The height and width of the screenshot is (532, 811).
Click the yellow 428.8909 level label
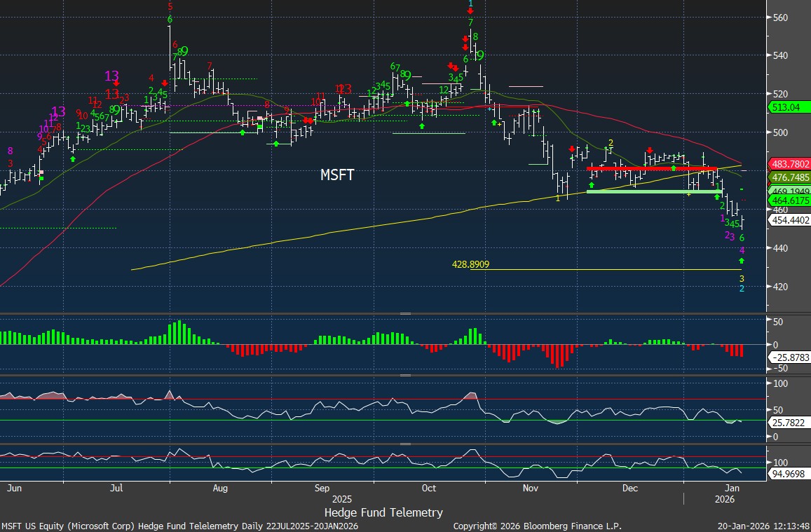pos(470,265)
